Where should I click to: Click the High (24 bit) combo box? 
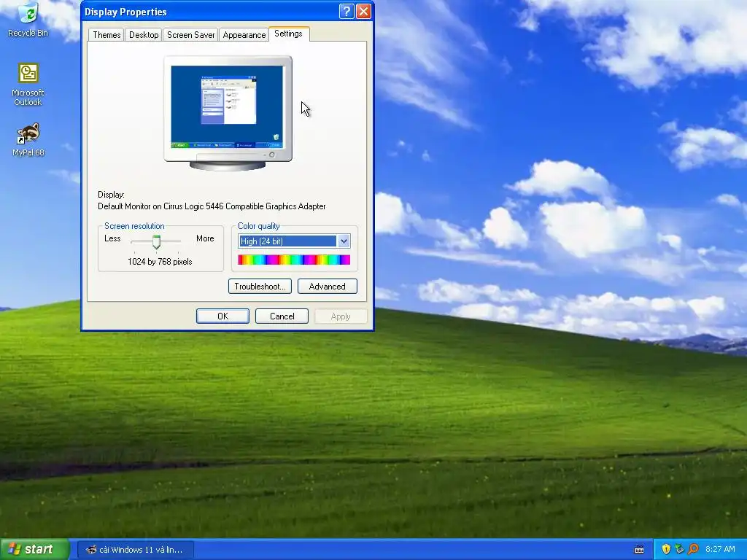tap(294, 241)
